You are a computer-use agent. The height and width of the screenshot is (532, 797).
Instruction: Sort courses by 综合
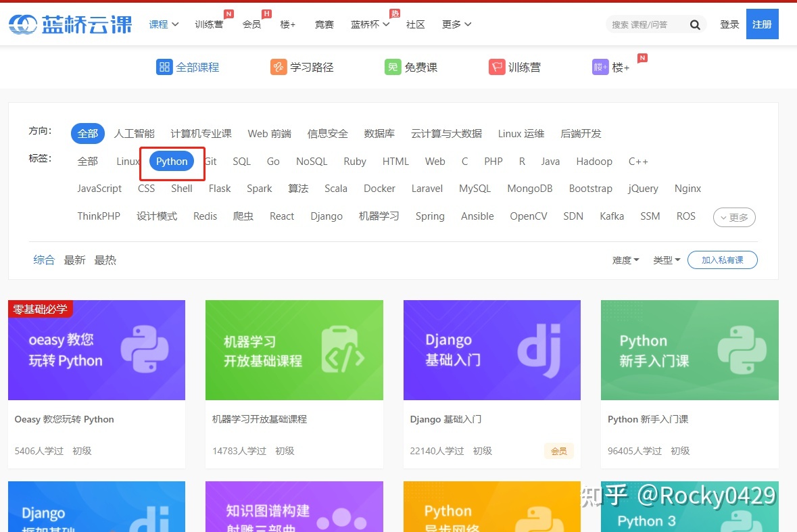44,260
